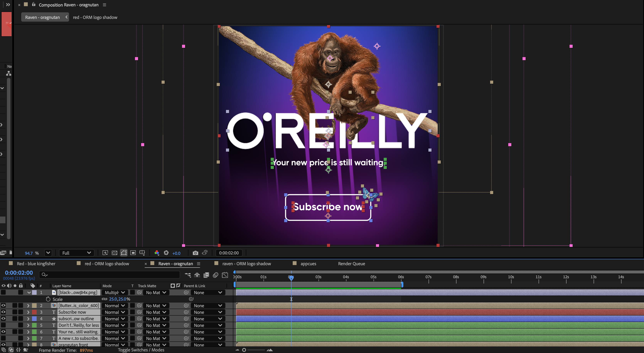Screen dimensions: 644x353
Task: Take a snapshot with the camera icon
Action: pos(195,253)
